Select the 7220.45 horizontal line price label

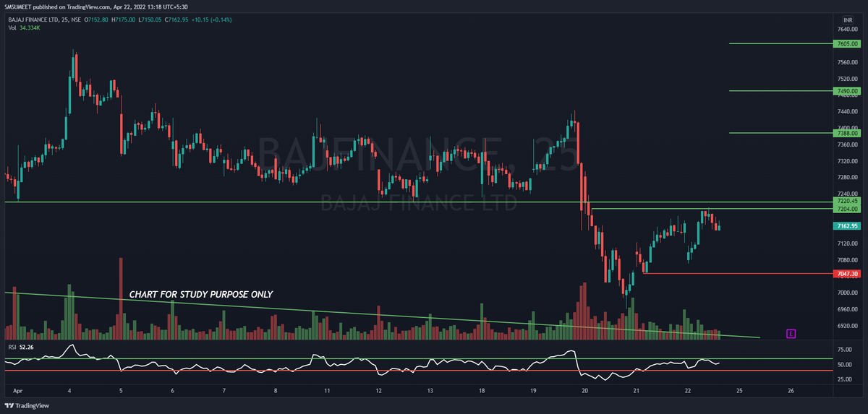pyautogui.click(x=847, y=202)
